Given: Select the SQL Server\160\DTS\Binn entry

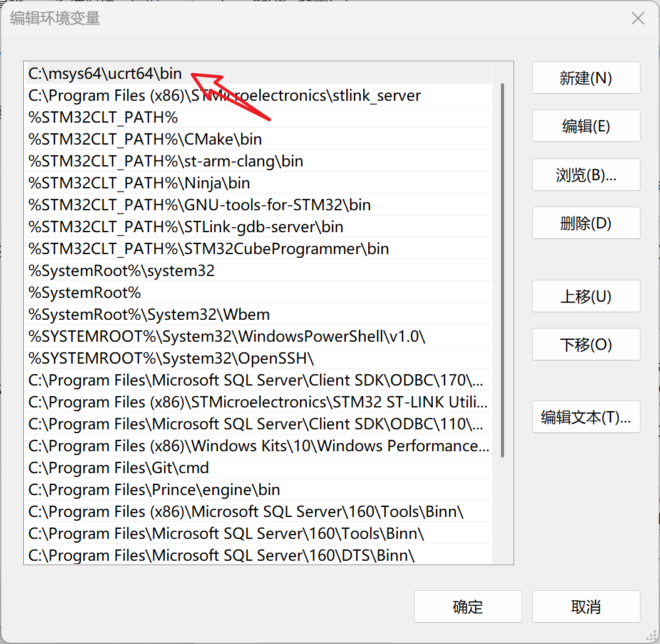Looking at the screenshot, I should tap(258, 555).
